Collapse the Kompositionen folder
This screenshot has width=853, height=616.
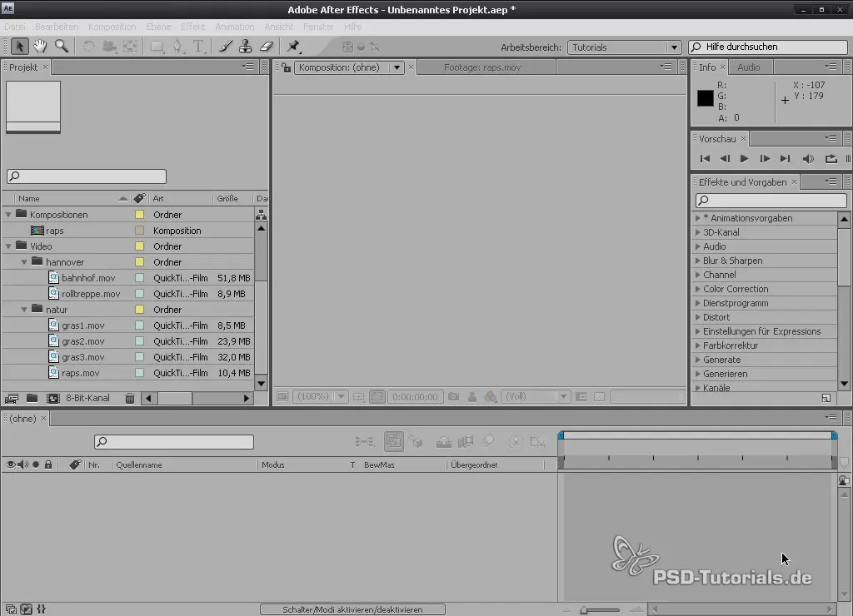tap(8, 215)
